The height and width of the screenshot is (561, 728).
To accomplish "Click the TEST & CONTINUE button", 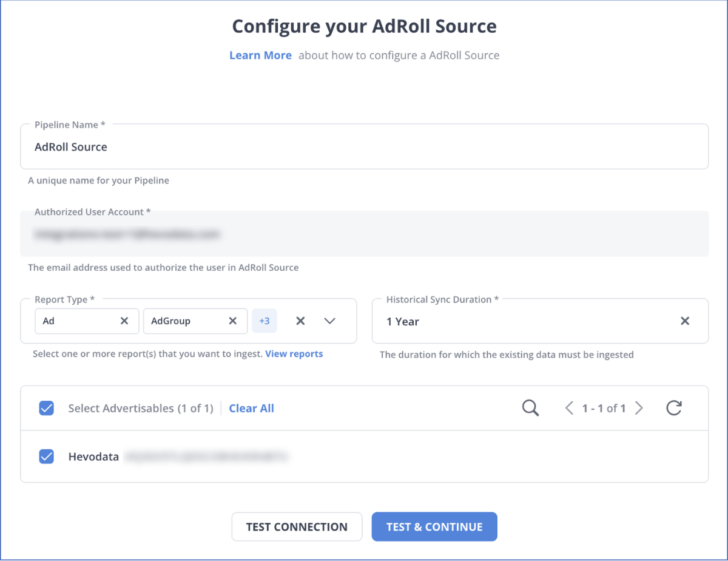I will [x=434, y=527].
